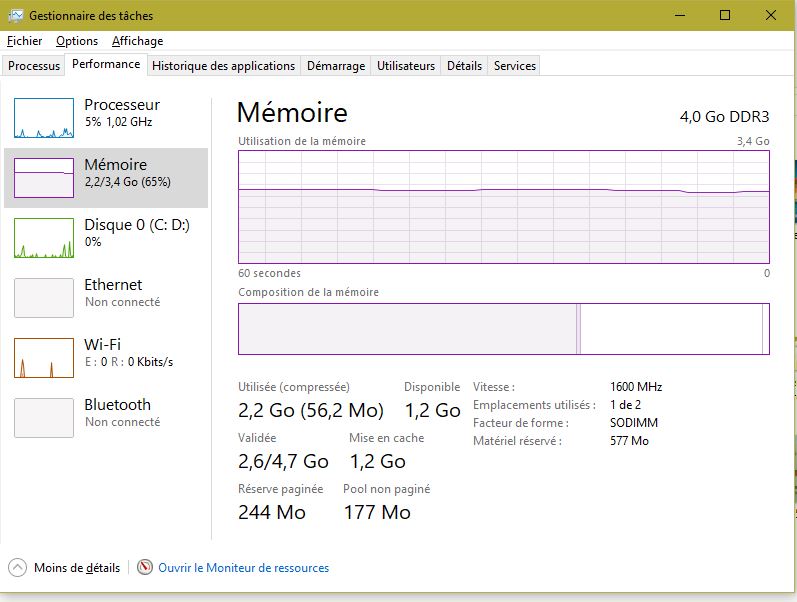Switch to the Démarrage tab
The width and height of the screenshot is (797, 602).
(x=335, y=66)
